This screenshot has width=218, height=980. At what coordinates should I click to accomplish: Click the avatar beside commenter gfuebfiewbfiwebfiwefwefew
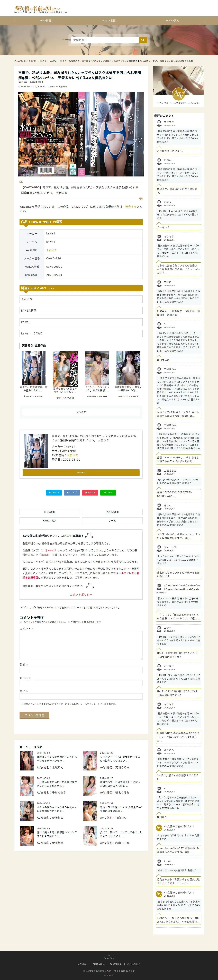[x=159, y=587]
